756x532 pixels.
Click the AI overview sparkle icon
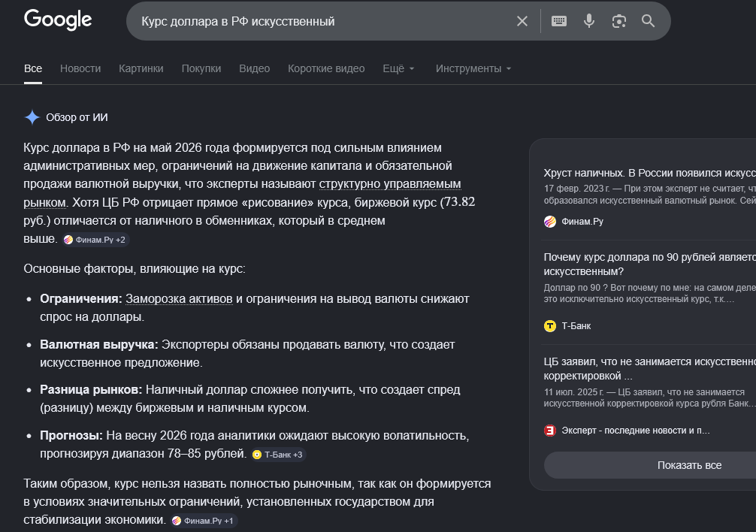pyautogui.click(x=32, y=117)
